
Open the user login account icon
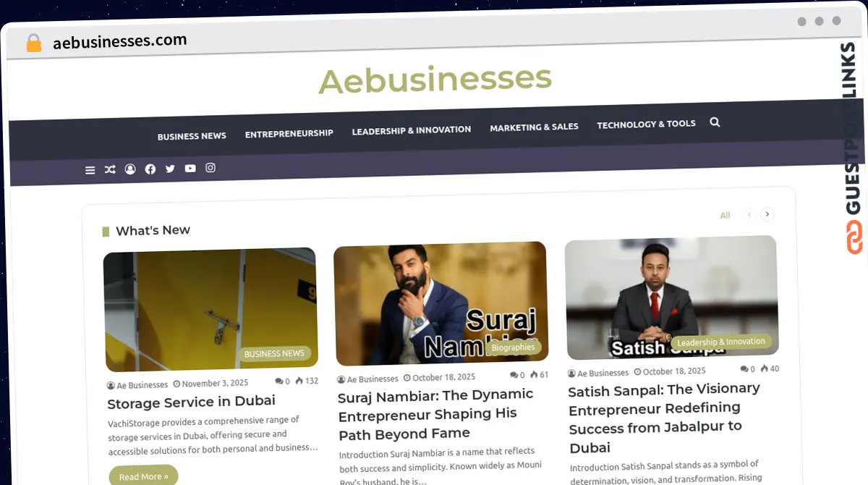tap(130, 169)
